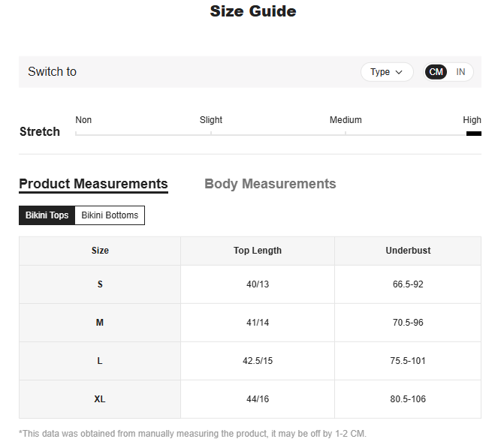Open the Product Measurements tab
Viewport: 504px width, 445px height.
click(x=93, y=185)
